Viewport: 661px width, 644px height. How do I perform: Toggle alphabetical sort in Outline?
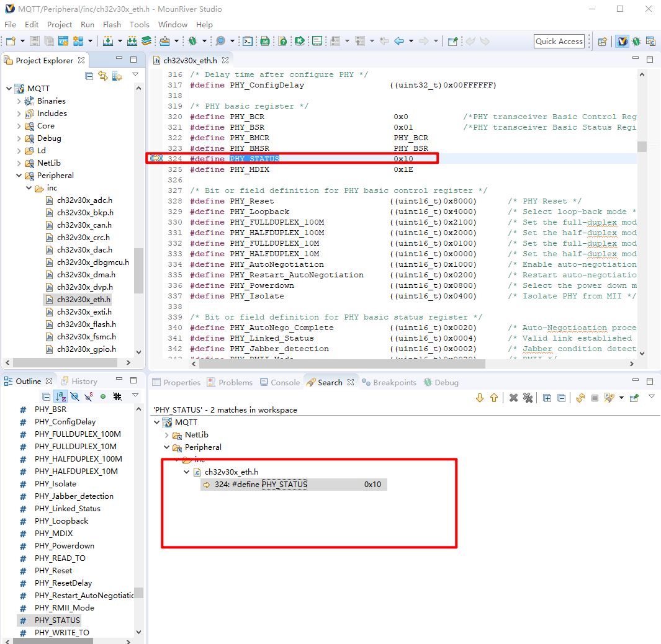click(x=60, y=396)
